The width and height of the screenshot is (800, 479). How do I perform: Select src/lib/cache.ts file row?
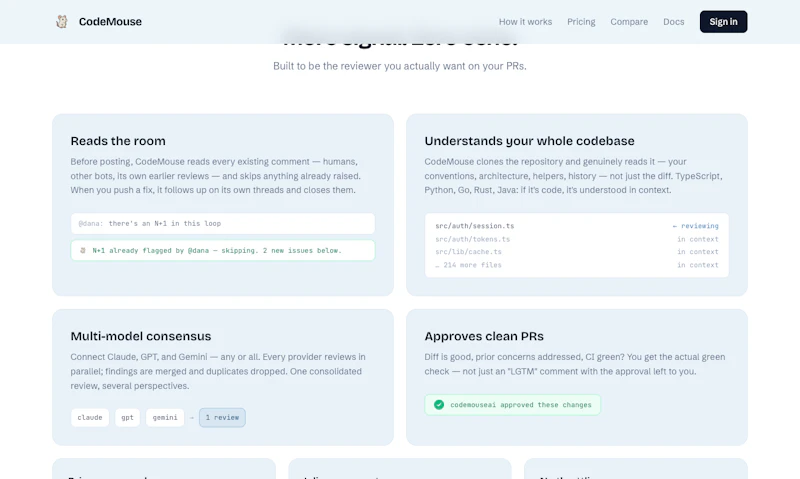click(577, 252)
